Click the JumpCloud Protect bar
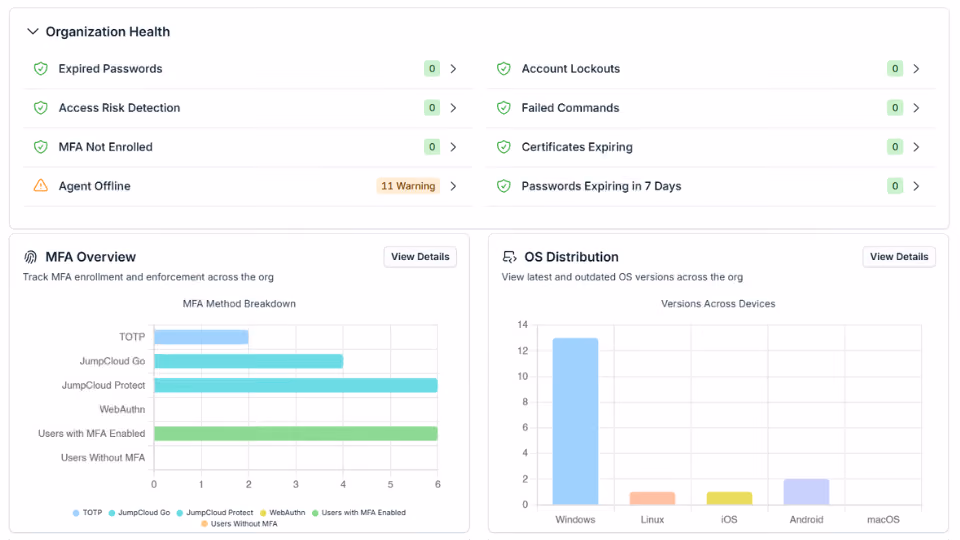The image size is (960, 540). pos(296,385)
